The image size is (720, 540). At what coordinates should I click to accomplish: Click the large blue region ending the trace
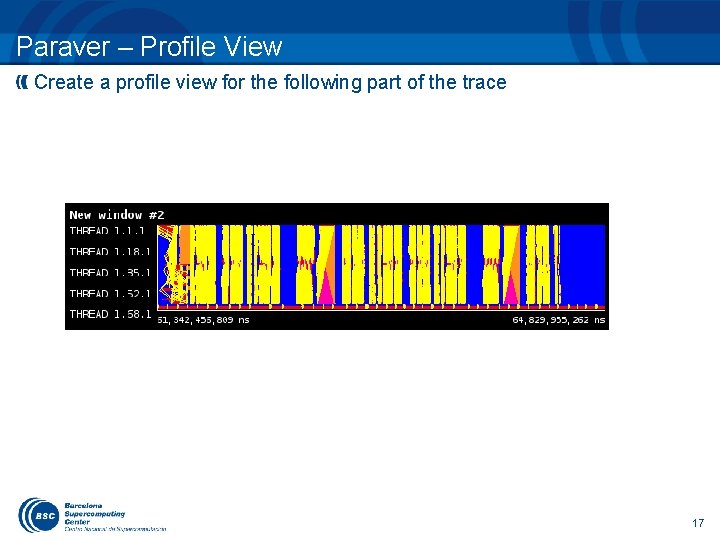(x=582, y=264)
